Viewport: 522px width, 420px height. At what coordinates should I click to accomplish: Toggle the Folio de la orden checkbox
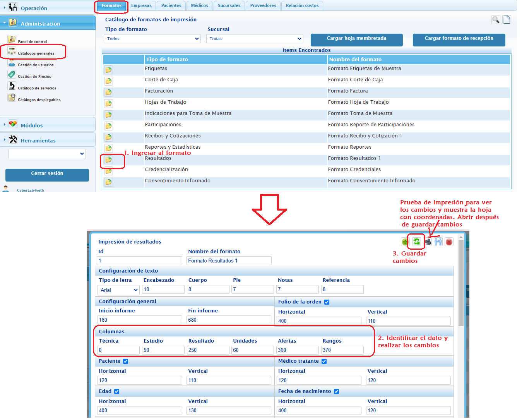327,302
